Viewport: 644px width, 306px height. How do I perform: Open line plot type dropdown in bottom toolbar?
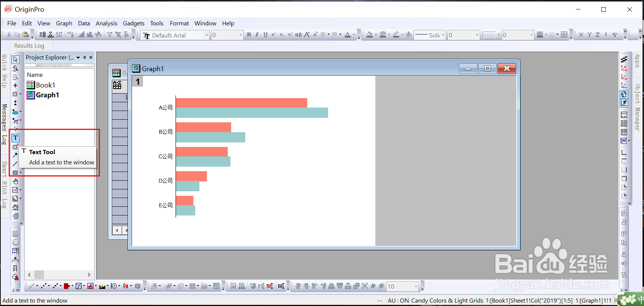pyautogui.click(x=37, y=286)
